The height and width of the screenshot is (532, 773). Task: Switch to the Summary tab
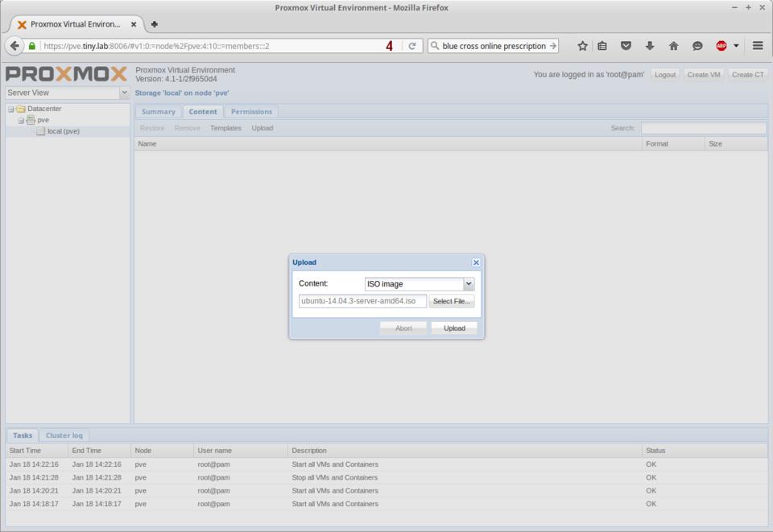(x=158, y=112)
